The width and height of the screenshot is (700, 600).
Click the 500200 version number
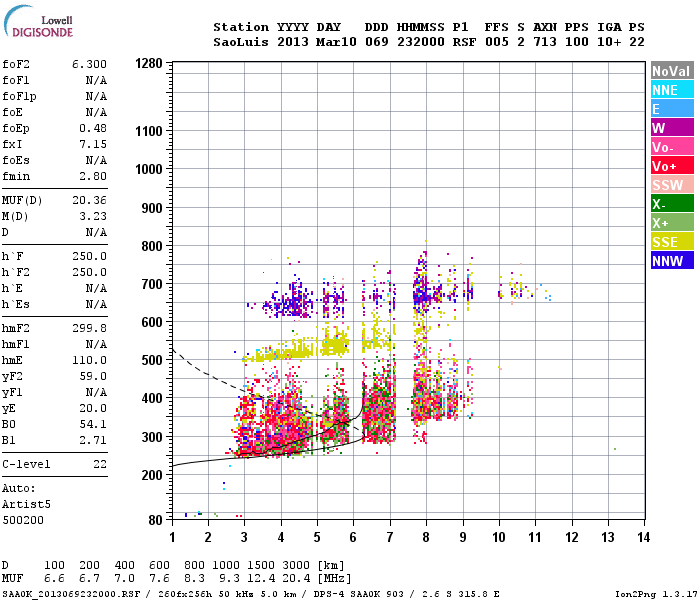coord(23,521)
